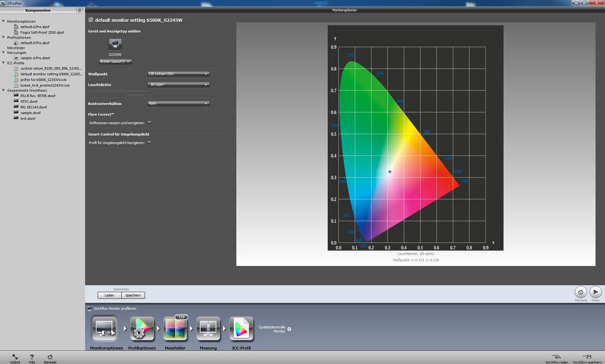Click the disabled Leuchtdichte sub-option checkbox
Screen dimensions: 605x364
(149, 92)
